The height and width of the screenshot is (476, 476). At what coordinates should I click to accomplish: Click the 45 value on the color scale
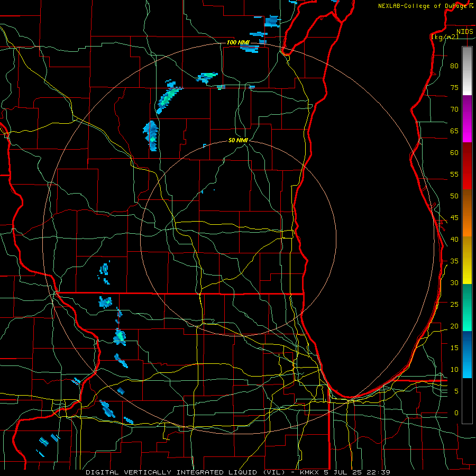tap(454, 218)
